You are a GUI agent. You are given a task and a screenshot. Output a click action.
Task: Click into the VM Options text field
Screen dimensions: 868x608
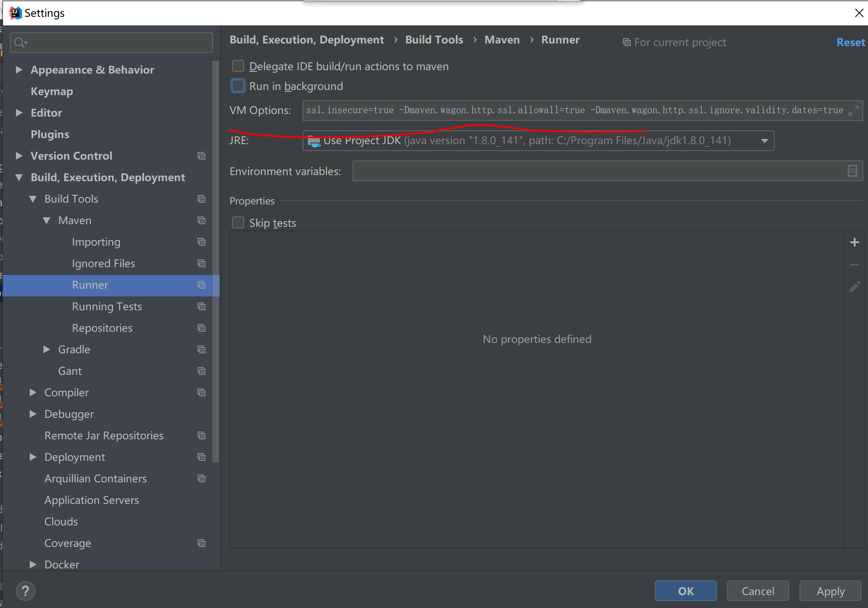click(560, 111)
